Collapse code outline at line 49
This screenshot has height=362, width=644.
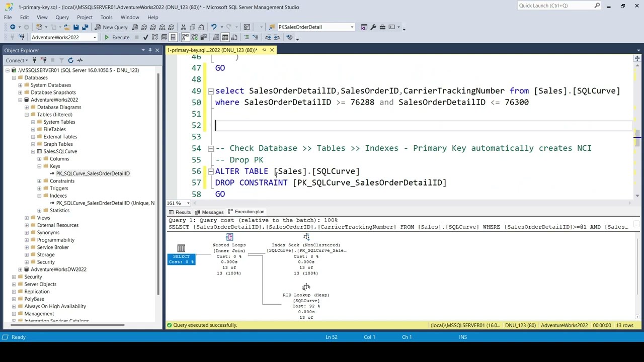pos(211,91)
